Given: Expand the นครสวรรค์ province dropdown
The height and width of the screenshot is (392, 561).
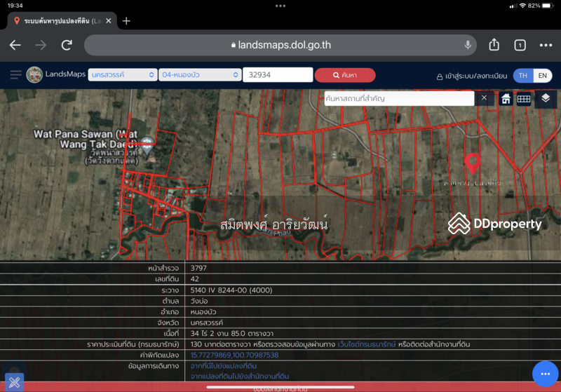Looking at the screenshot, I should tap(123, 75).
